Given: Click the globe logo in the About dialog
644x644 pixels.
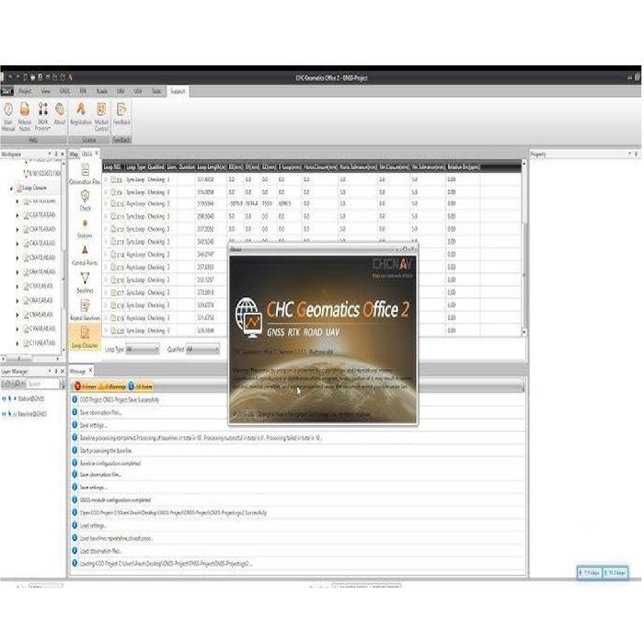Looking at the screenshot, I should tap(249, 317).
